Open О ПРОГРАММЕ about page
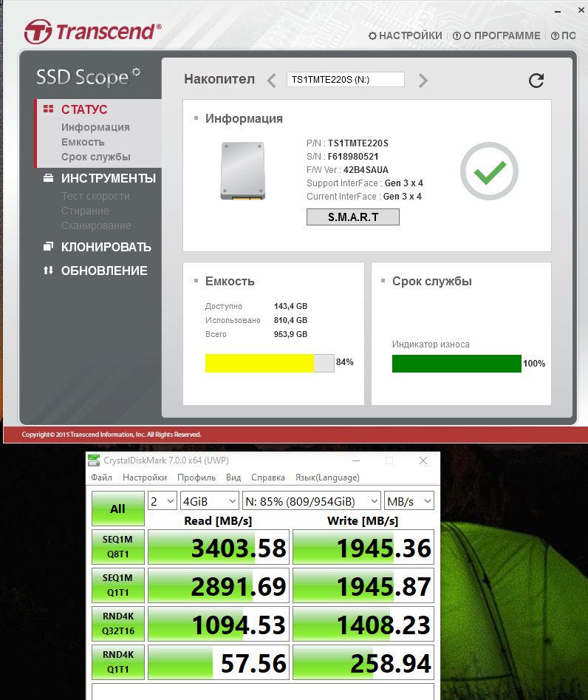588x700 pixels. [496, 35]
